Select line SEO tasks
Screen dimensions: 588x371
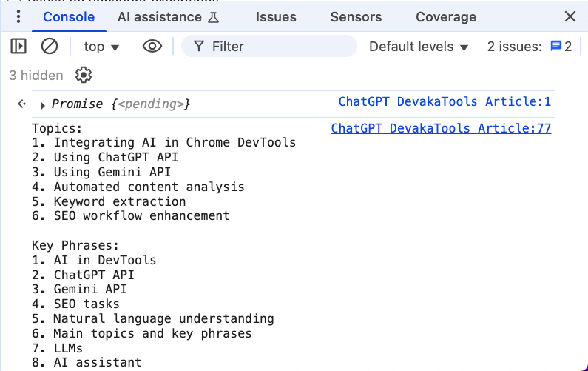[75, 304]
